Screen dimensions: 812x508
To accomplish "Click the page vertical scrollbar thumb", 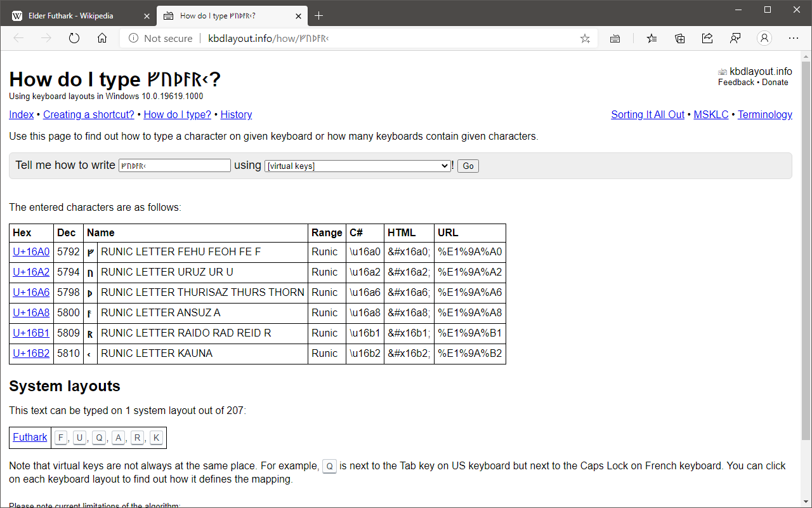I will tap(806, 251).
